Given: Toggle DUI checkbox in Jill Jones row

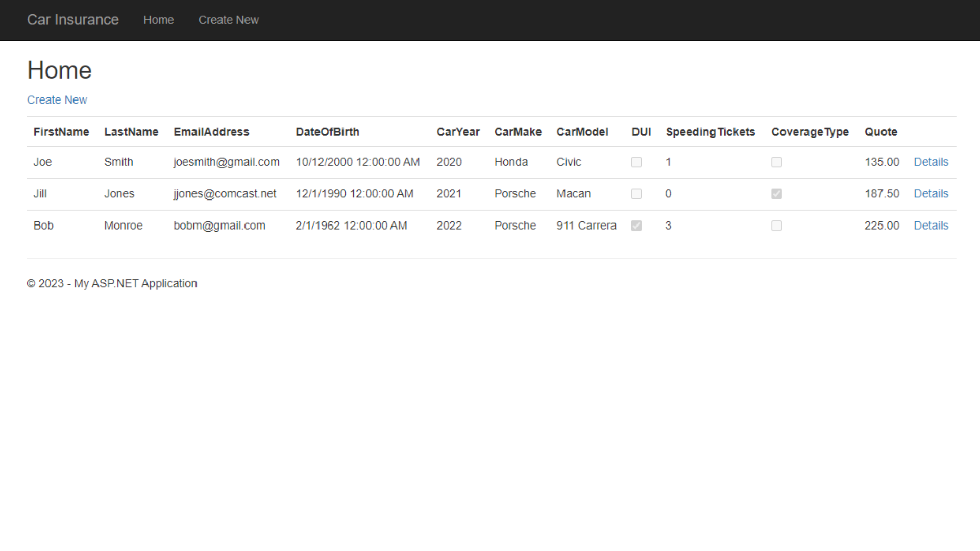Looking at the screenshot, I should [636, 194].
